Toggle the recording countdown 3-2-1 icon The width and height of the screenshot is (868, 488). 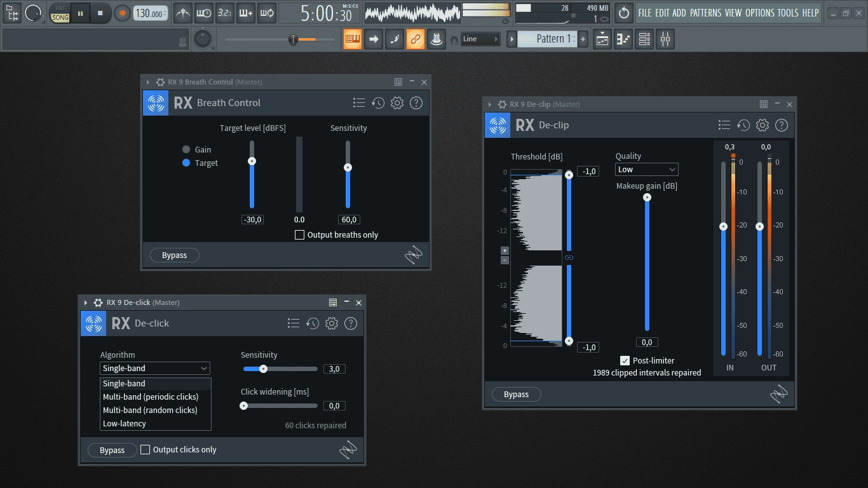point(224,13)
